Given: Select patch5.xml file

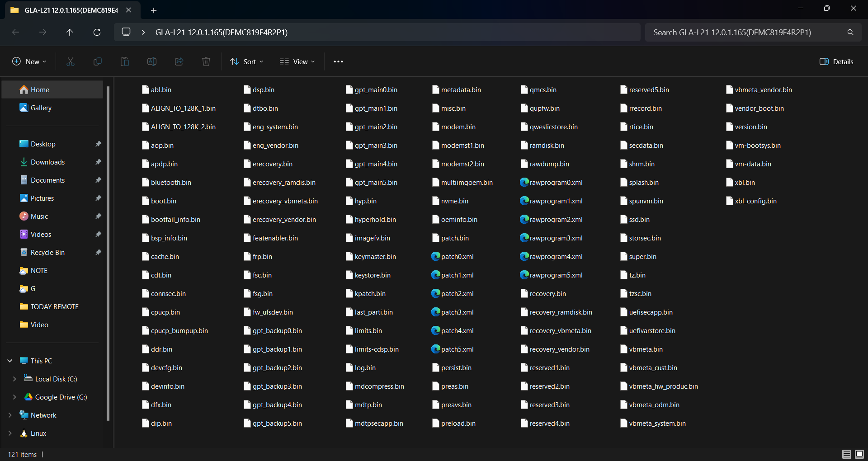Looking at the screenshot, I should 453,349.
